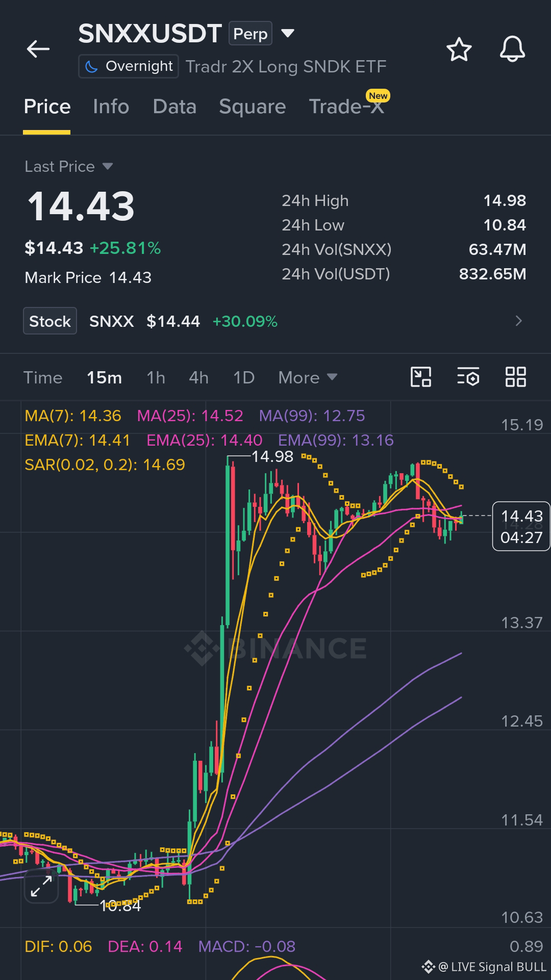Tap the EMA(25): 14.40 indicator label
Viewport: 551px width, 980px height.
click(204, 440)
